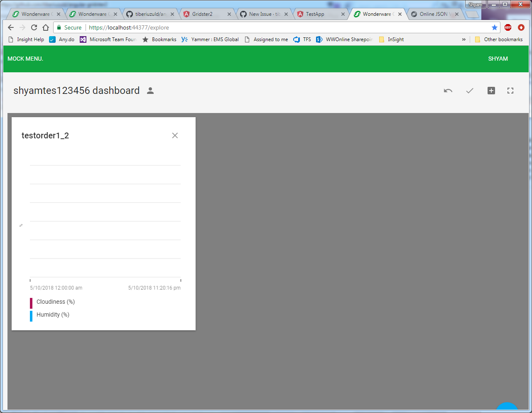Switch to the TestApp tab
Image resolution: width=532 pixels, height=413 pixels.
pos(320,14)
